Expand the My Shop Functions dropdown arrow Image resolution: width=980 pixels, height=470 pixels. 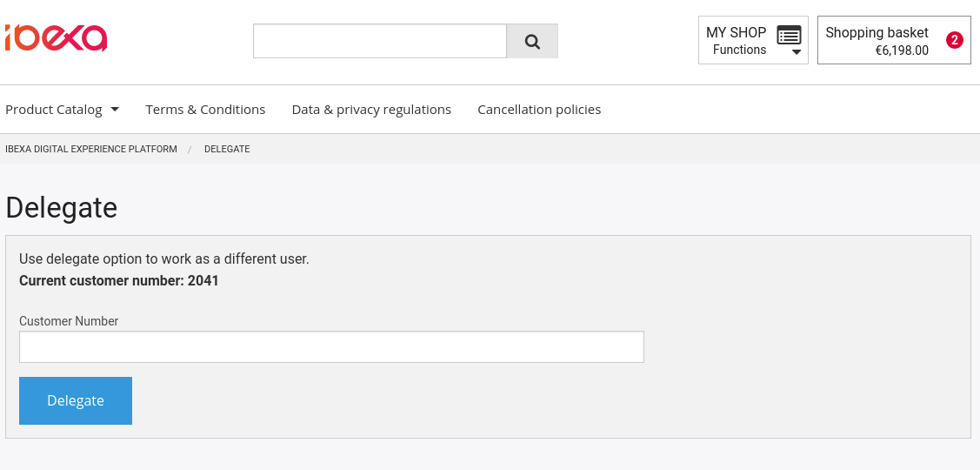point(797,52)
